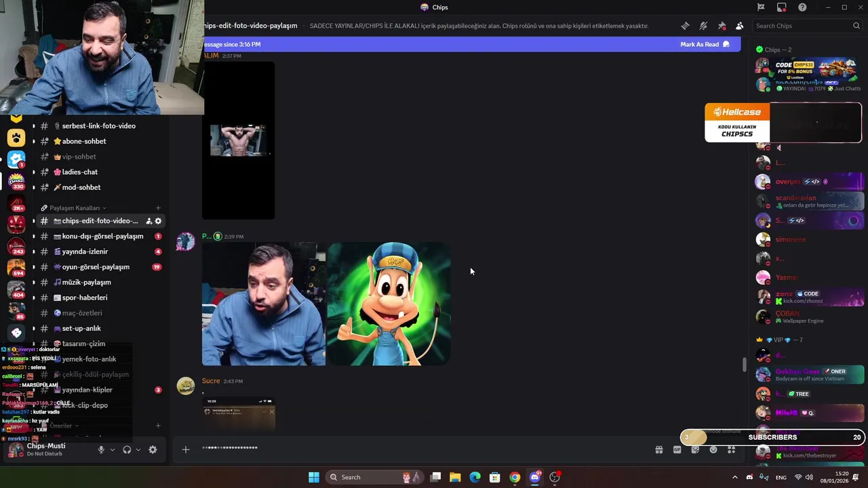868x488 pixels.
Task: Open yayımdan-klipler channel
Action: pyautogui.click(x=98, y=390)
